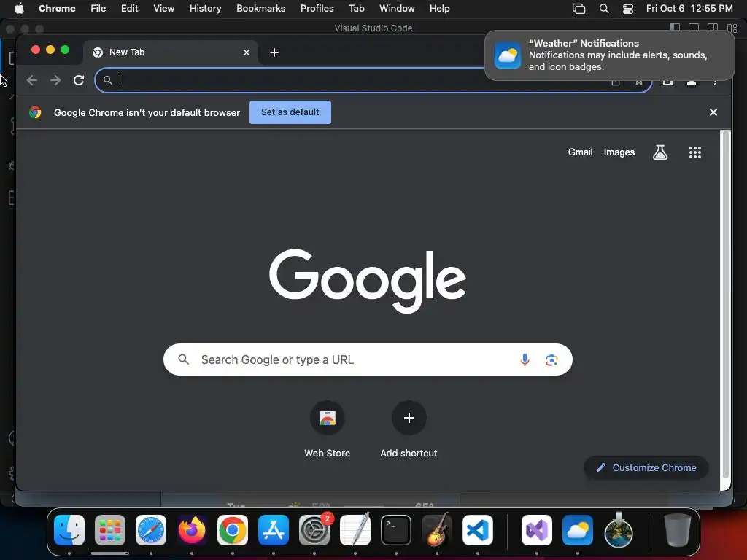Open Firefox from the Dock
Screen dimensions: 747x560
click(x=192, y=530)
